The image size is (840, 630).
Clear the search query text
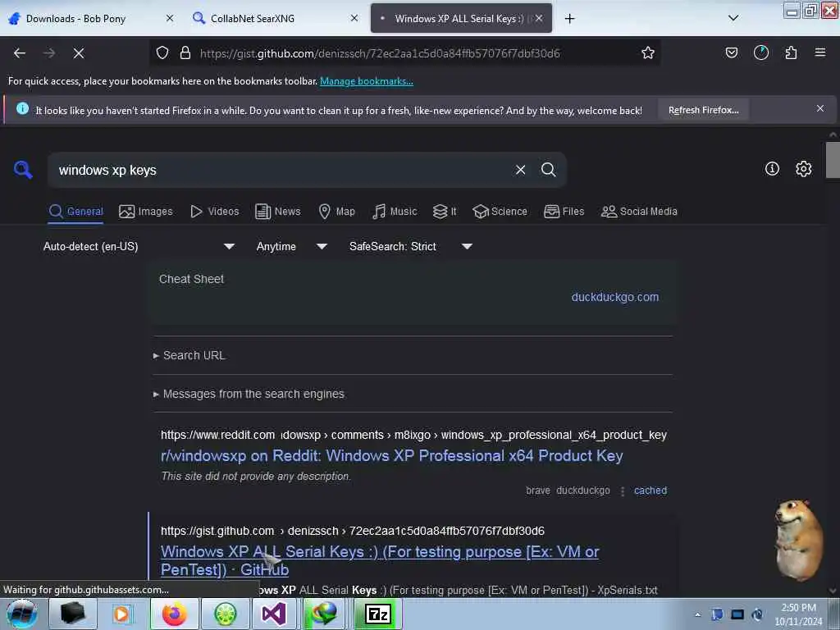tap(520, 170)
